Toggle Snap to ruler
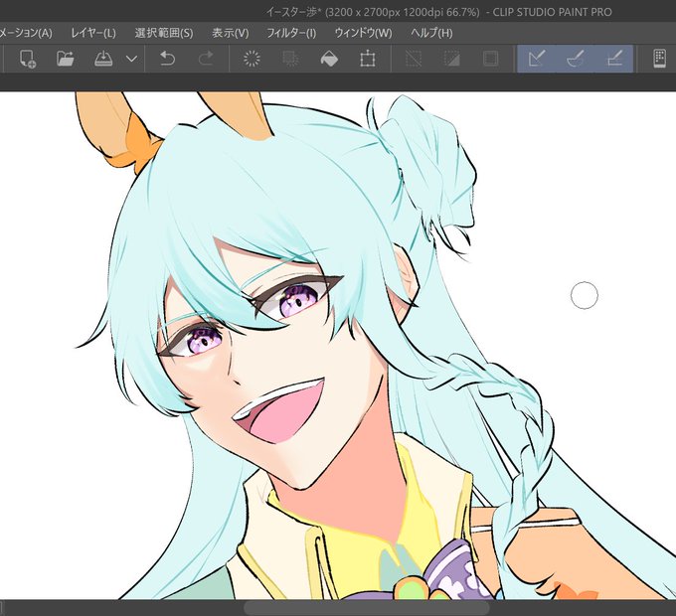The height and width of the screenshot is (616, 676). 537,59
